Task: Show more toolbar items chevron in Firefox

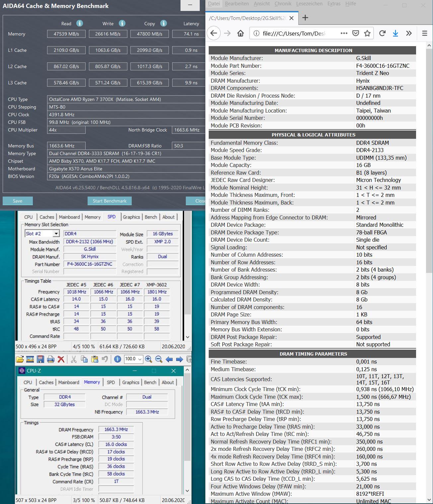Action: point(409,33)
